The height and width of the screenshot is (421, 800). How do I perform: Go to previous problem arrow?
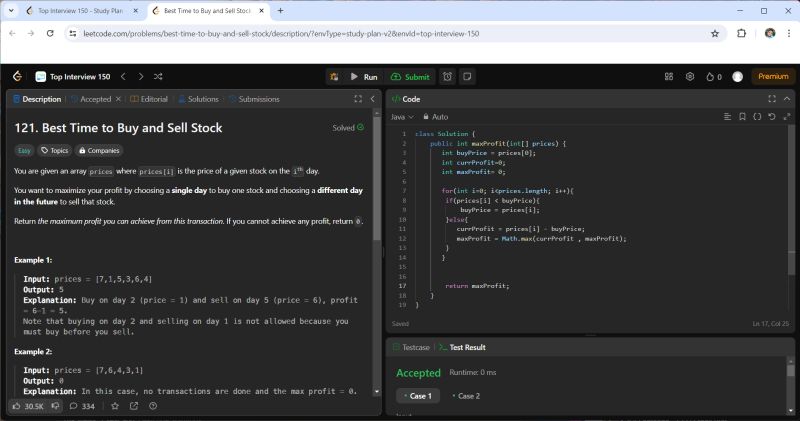click(123, 77)
